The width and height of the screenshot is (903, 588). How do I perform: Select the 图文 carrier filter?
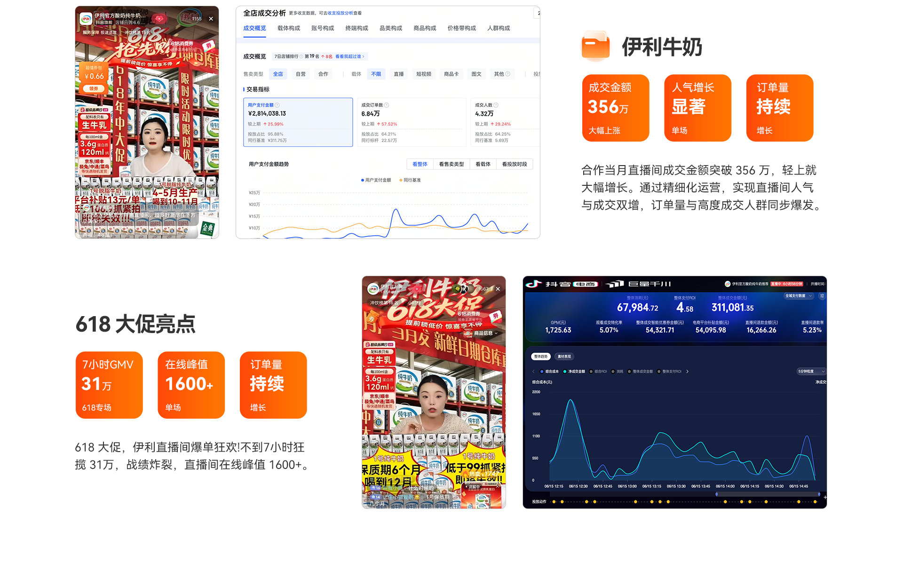pos(476,74)
